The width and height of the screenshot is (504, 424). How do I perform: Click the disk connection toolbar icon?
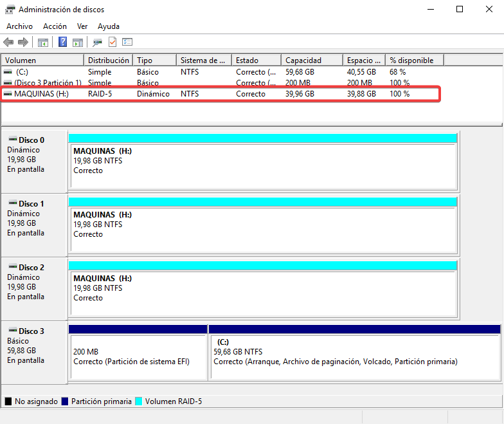point(97,42)
